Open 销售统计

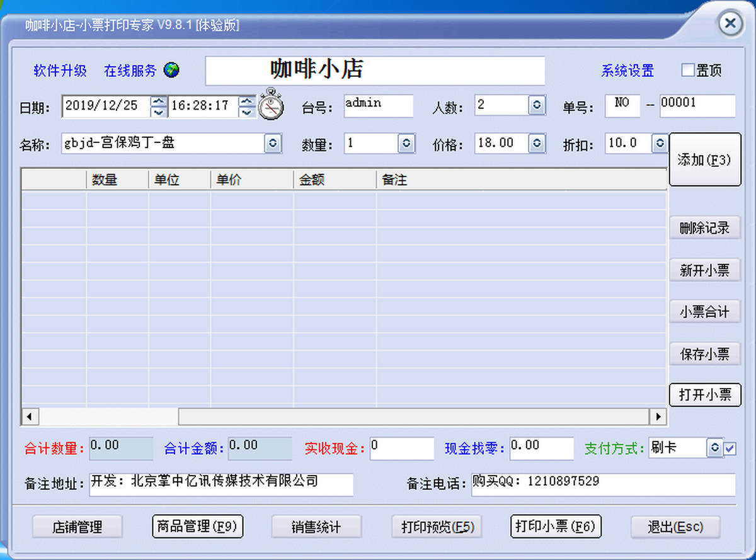pos(316,527)
